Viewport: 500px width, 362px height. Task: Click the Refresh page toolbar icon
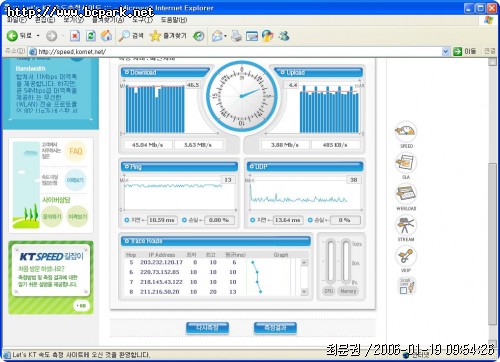click(x=91, y=36)
